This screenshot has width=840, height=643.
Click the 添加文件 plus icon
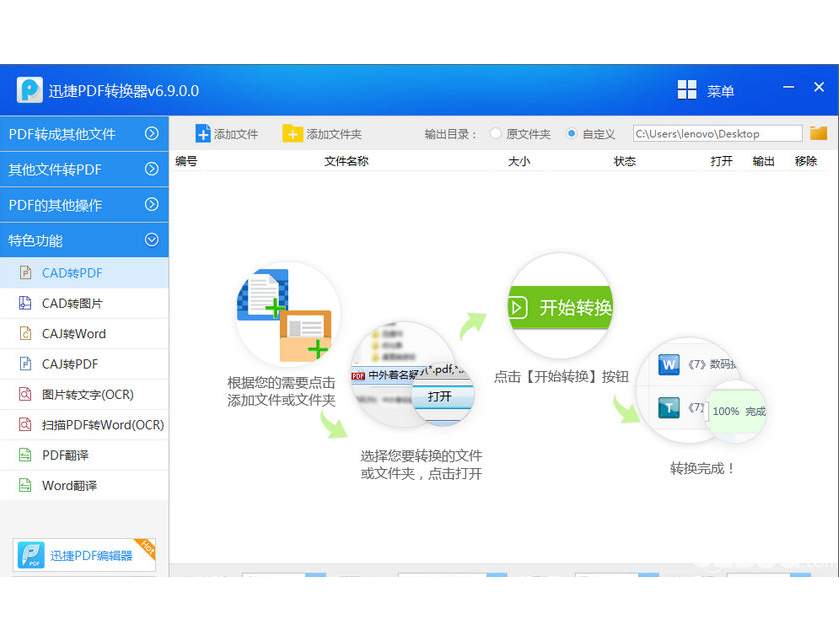(202, 133)
